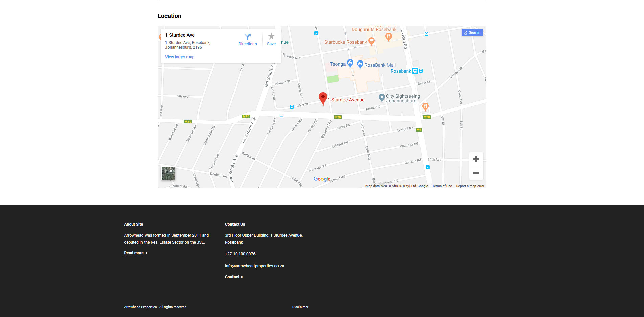
Task: Click the RoseBank Mall shopping marker
Action: [x=360, y=64]
